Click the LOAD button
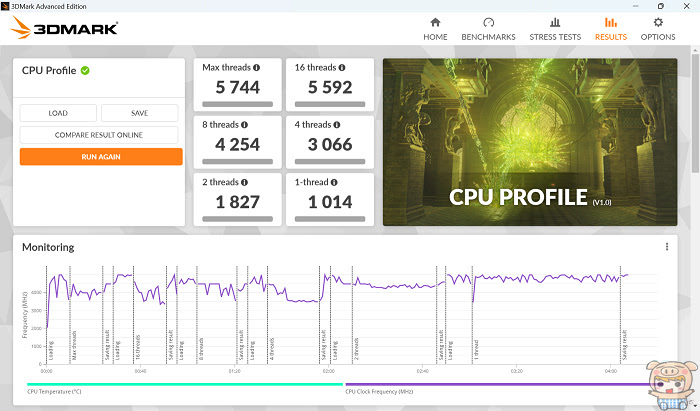Screen dimensions: 700x411 58,113
